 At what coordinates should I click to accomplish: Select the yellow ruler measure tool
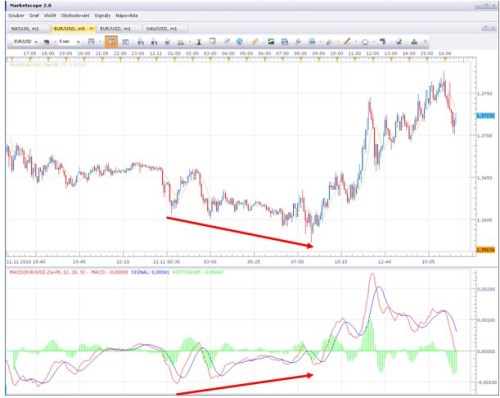[x=255, y=41]
